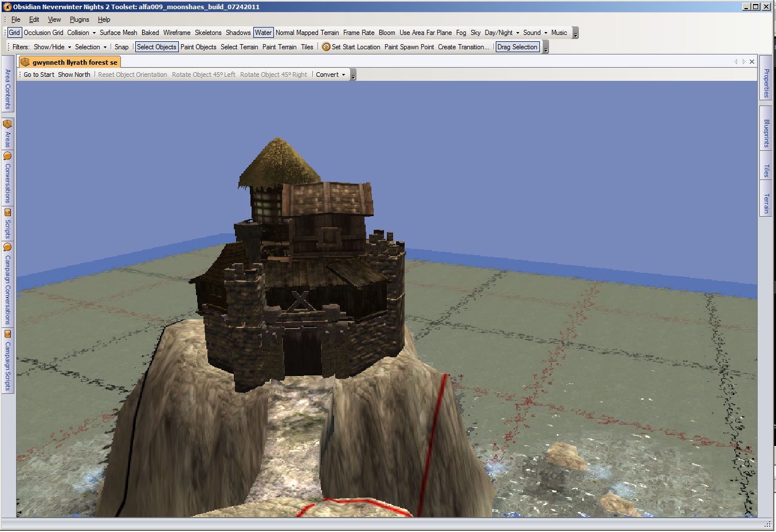Toggle Sky rendering
The width and height of the screenshot is (776, 532).
[476, 33]
